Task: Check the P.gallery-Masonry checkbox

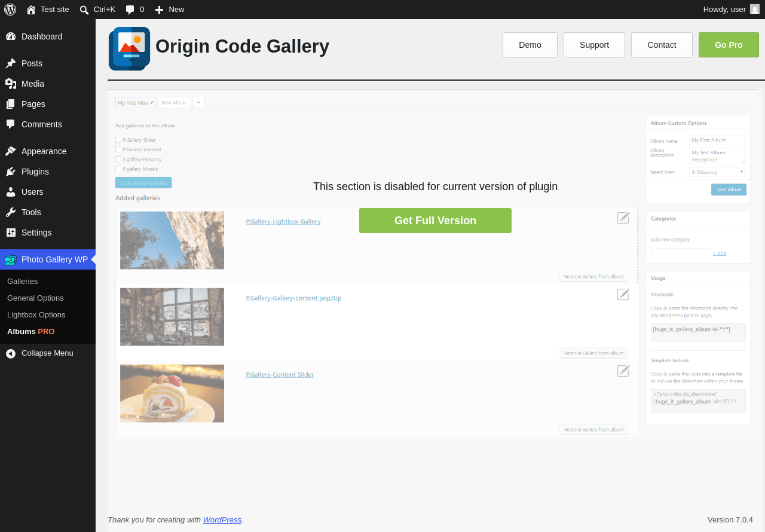Action: click(x=118, y=160)
